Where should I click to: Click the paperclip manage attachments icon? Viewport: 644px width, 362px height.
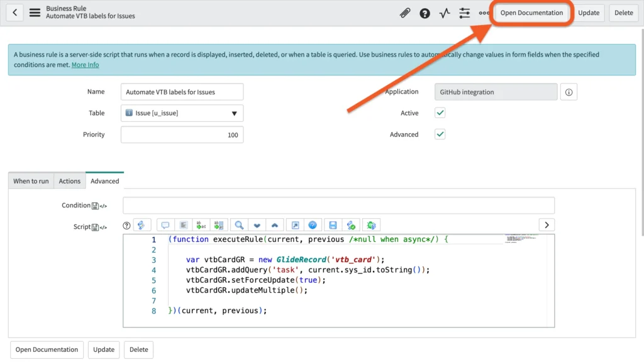(405, 13)
